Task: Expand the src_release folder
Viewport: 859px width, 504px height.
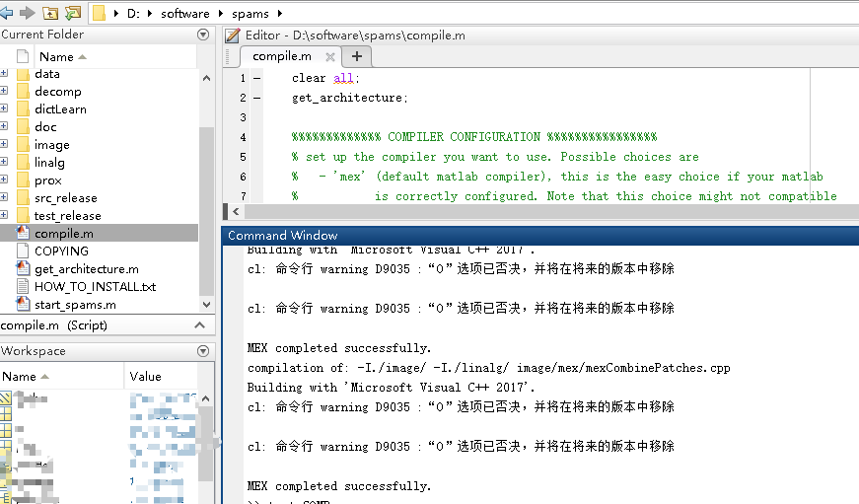Action: [x=4, y=197]
